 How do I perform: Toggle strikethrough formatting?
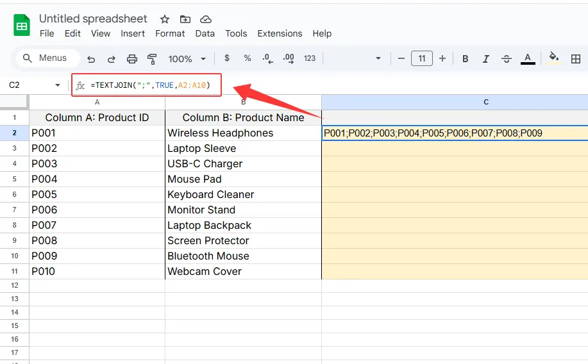[507, 59]
